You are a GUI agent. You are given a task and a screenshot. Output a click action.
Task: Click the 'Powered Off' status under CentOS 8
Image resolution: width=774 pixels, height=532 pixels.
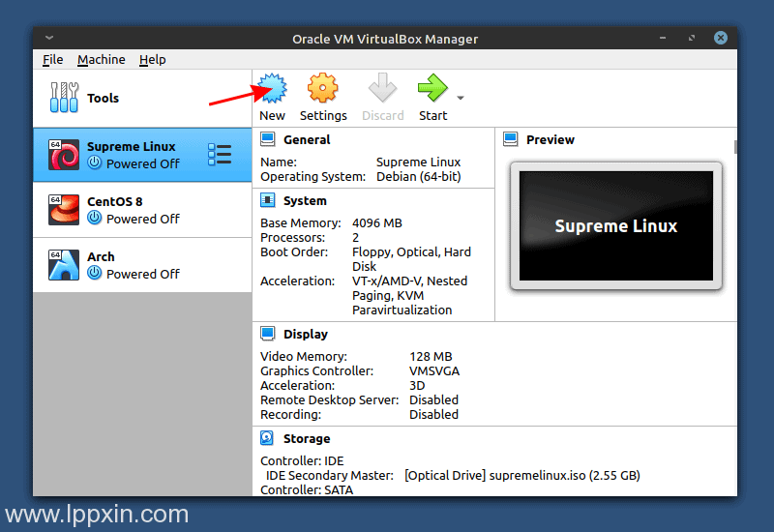[143, 219]
